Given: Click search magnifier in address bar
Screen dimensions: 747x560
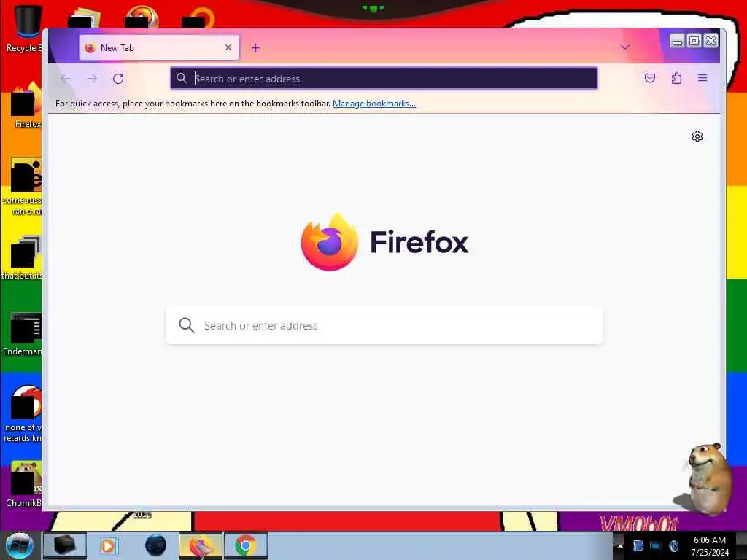Looking at the screenshot, I should click(x=182, y=78).
